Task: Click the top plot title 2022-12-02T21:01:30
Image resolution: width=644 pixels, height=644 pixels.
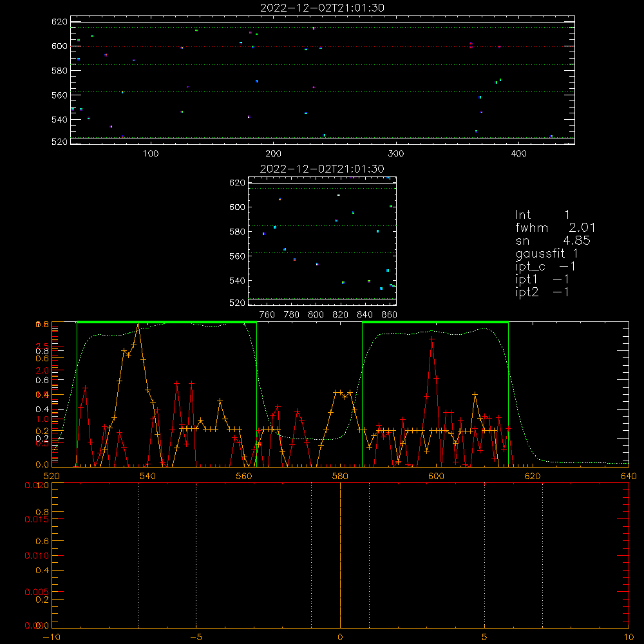Action: pos(322,8)
